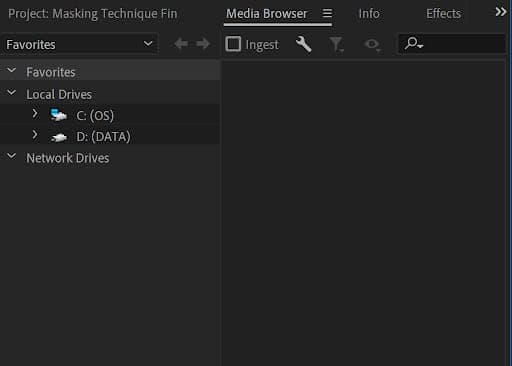Open the directory viewers eye icon

(373, 45)
